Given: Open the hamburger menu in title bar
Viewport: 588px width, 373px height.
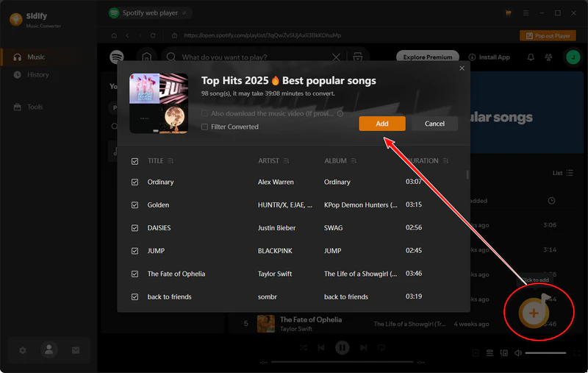Looking at the screenshot, I should [526, 13].
